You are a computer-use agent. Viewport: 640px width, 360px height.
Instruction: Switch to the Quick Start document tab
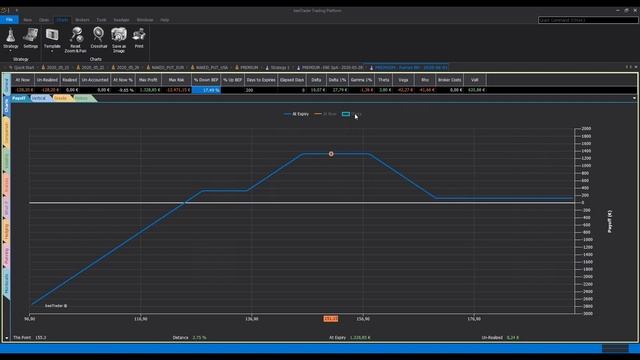click(21, 67)
